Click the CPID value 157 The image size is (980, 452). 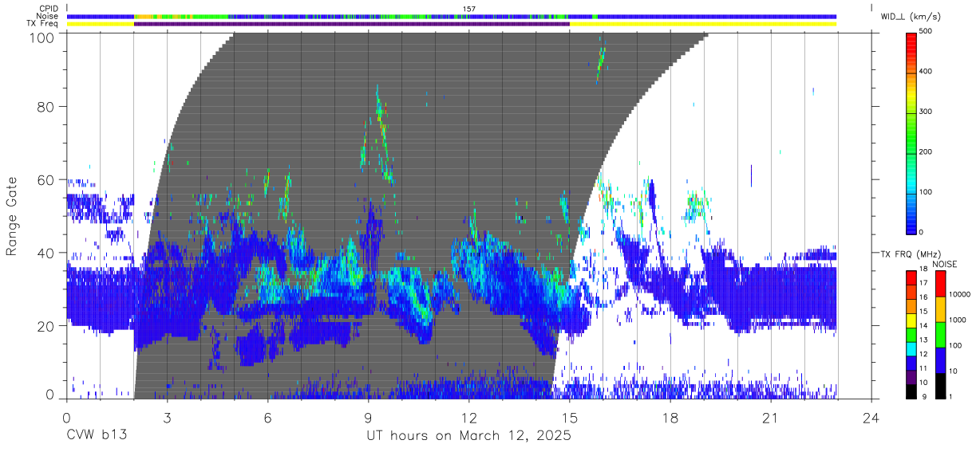(x=469, y=9)
